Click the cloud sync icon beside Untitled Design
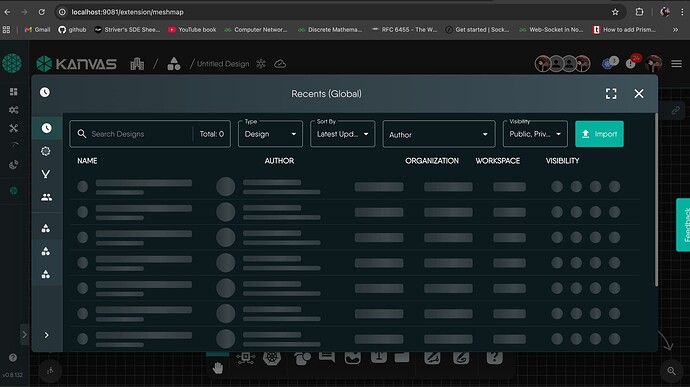This screenshot has height=387, width=690. (x=280, y=64)
